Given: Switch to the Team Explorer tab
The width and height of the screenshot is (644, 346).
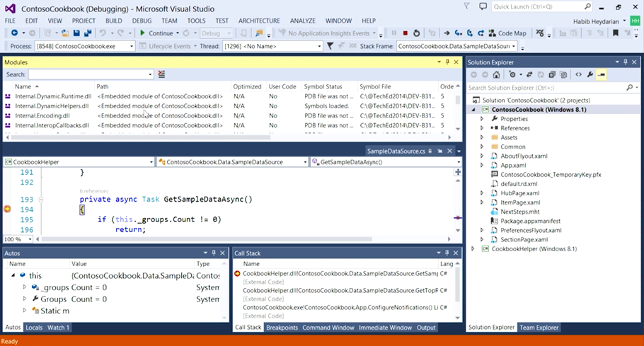Looking at the screenshot, I should coord(539,328).
